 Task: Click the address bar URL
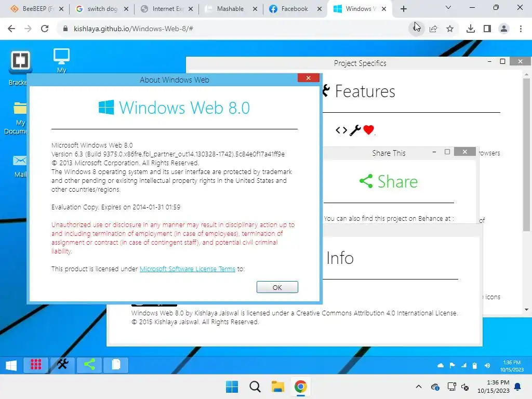[134, 29]
